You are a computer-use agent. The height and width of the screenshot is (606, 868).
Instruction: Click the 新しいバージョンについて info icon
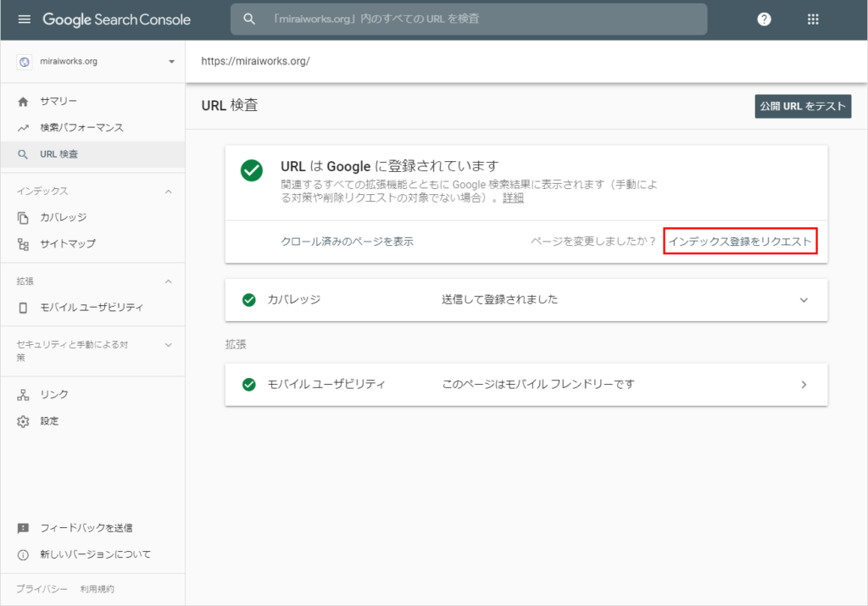tap(23, 554)
